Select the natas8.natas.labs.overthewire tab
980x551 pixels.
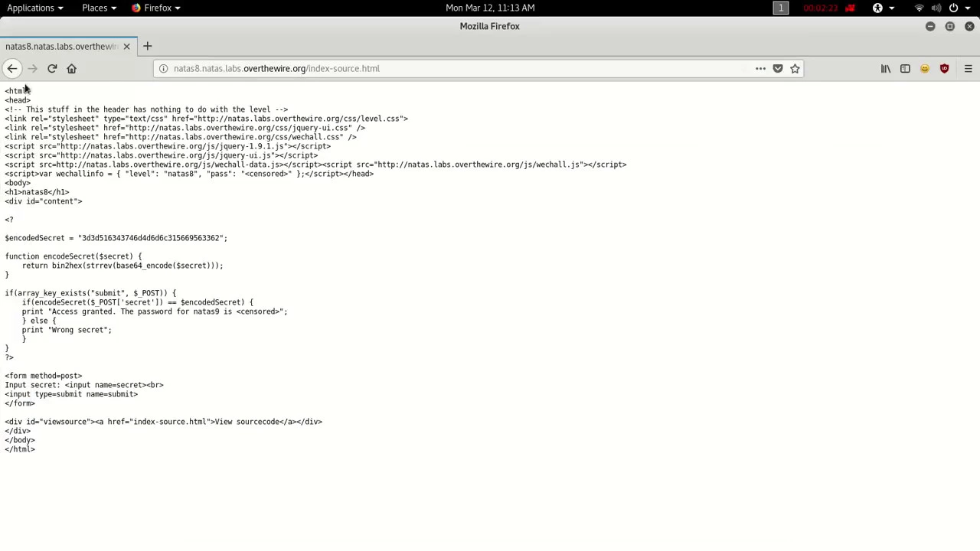pos(61,47)
